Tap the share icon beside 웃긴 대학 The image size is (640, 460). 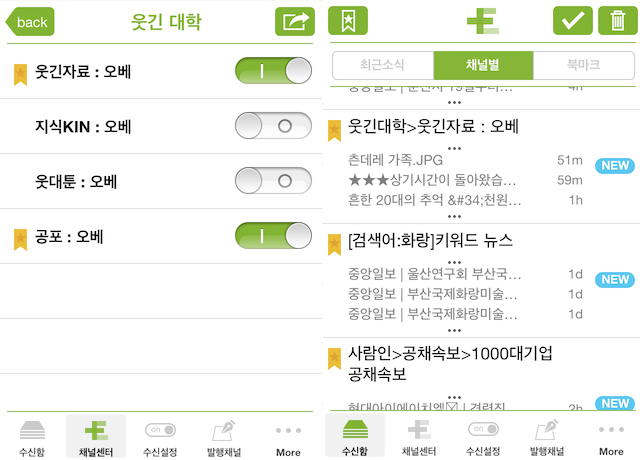tap(295, 22)
